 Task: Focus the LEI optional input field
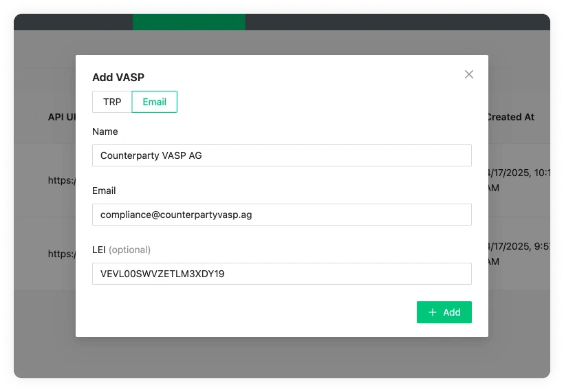click(281, 274)
